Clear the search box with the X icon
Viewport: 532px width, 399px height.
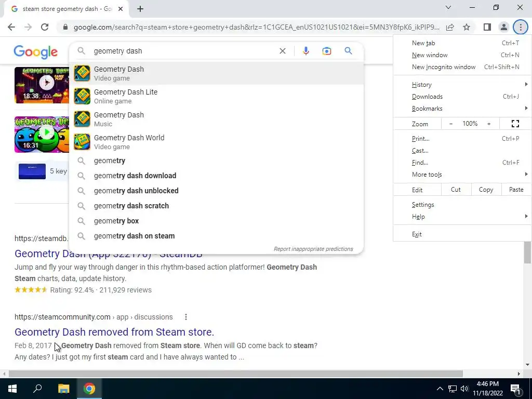pyautogui.click(x=282, y=51)
